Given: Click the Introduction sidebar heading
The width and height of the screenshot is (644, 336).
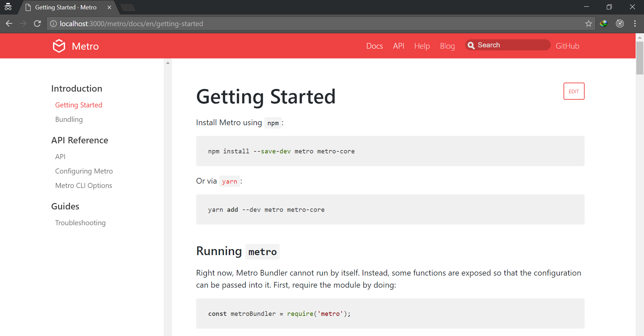Looking at the screenshot, I should 77,89.
